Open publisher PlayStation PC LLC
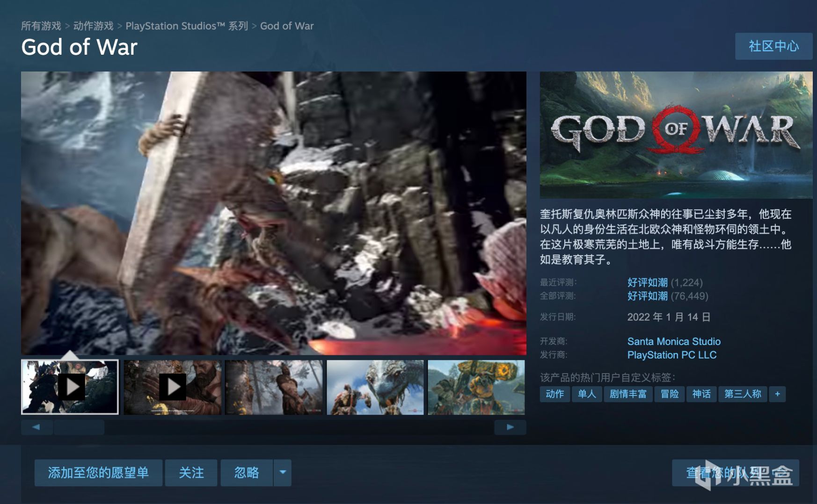The width and height of the screenshot is (817, 504). 672,355
